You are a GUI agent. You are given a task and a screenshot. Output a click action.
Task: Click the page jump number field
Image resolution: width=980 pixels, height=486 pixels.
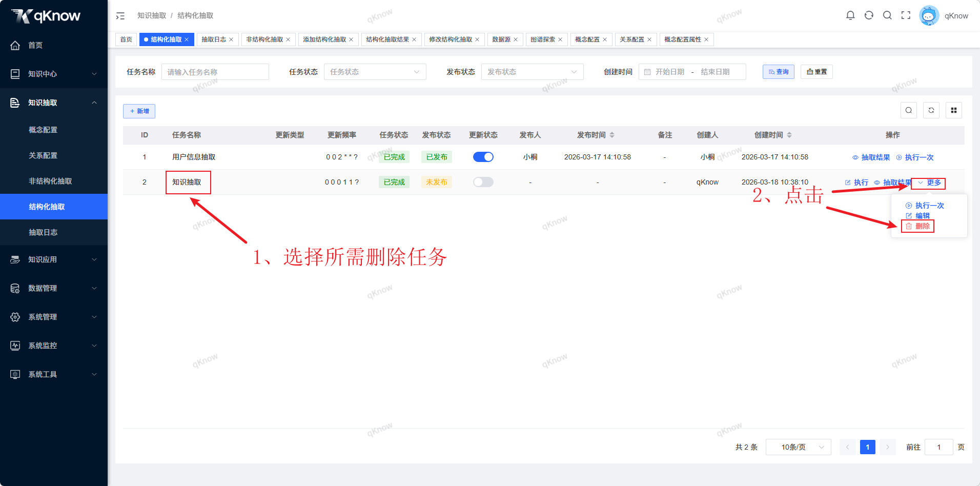point(939,447)
